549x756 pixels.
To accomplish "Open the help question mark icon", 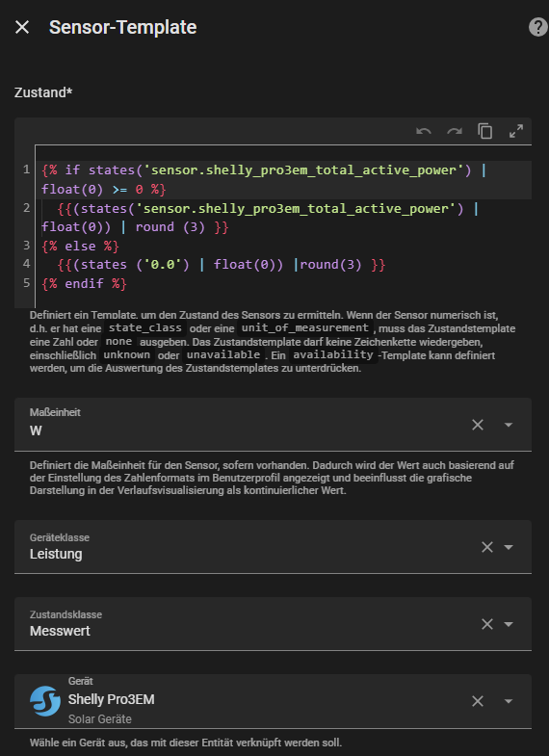I will pyautogui.click(x=537, y=28).
